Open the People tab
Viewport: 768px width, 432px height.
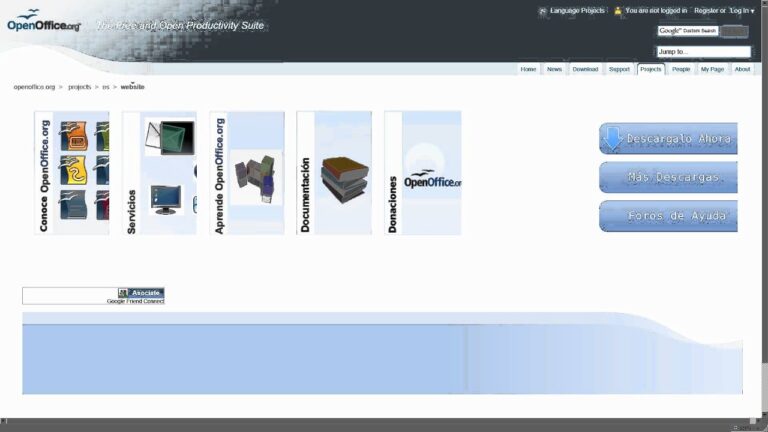pyautogui.click(x=681, y=70)
